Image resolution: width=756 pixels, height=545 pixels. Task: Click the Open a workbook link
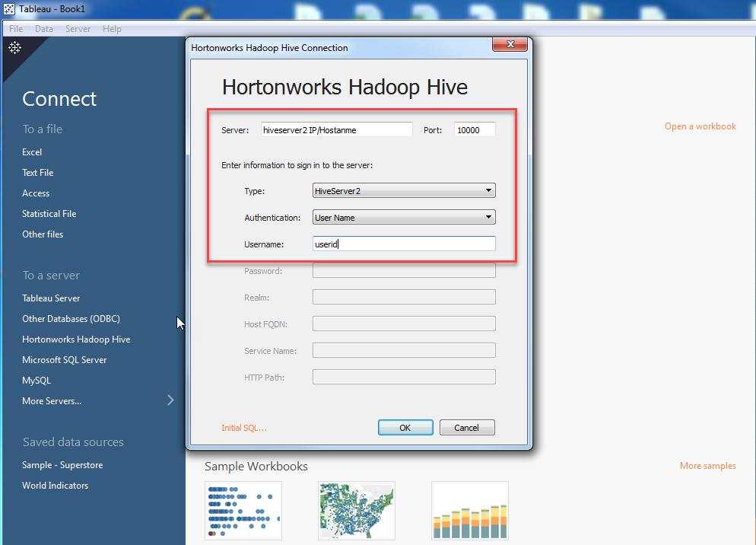click(x=700, y=126)
